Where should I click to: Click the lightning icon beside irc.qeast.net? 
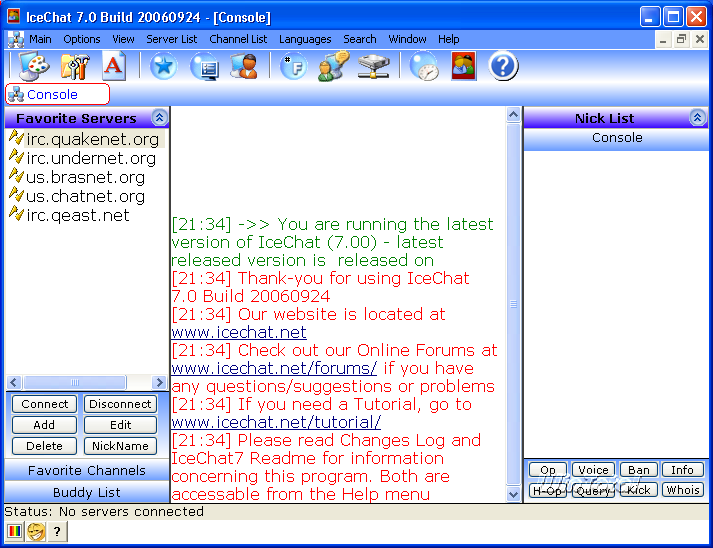click(x=16, y=214)
